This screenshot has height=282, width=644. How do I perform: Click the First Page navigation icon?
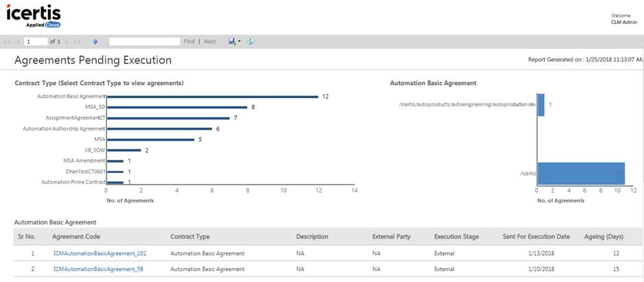click(7, 42)
